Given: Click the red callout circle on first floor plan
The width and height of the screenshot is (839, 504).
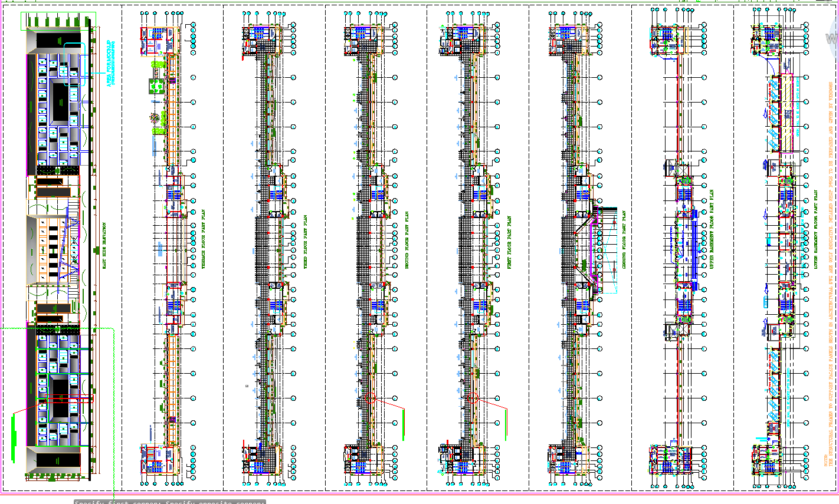Looking at the screenshot, I should (x=473, y=398).
